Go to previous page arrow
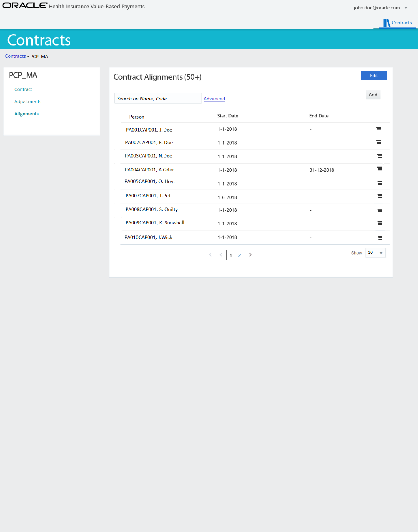Screen dimensions: 418x532 (x=221, y=255)
